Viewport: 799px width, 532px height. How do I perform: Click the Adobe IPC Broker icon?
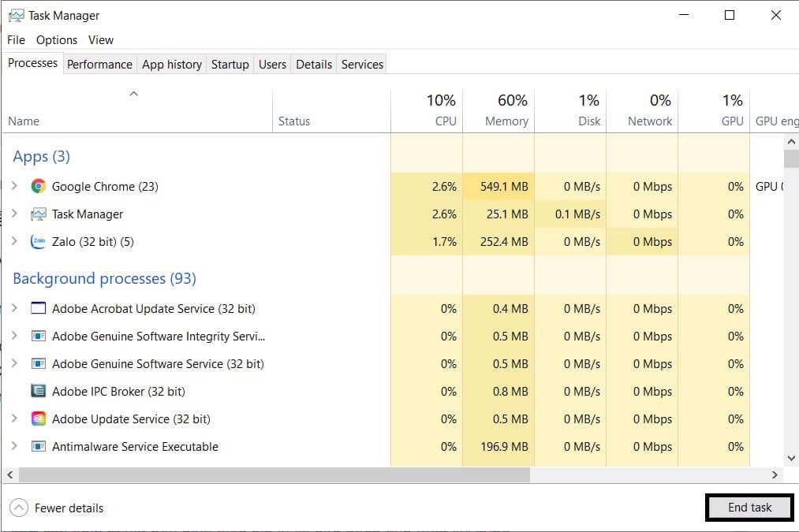tap(38, 391)
